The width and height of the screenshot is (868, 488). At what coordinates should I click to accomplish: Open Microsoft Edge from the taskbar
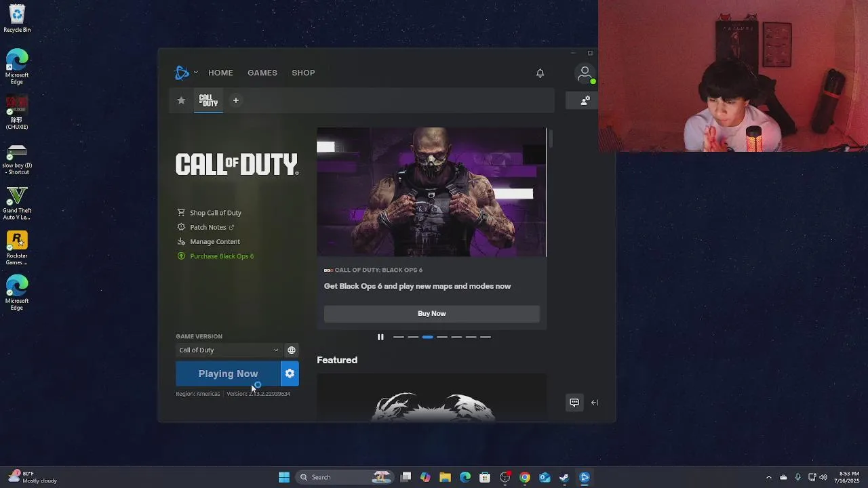tap(465, 477)
